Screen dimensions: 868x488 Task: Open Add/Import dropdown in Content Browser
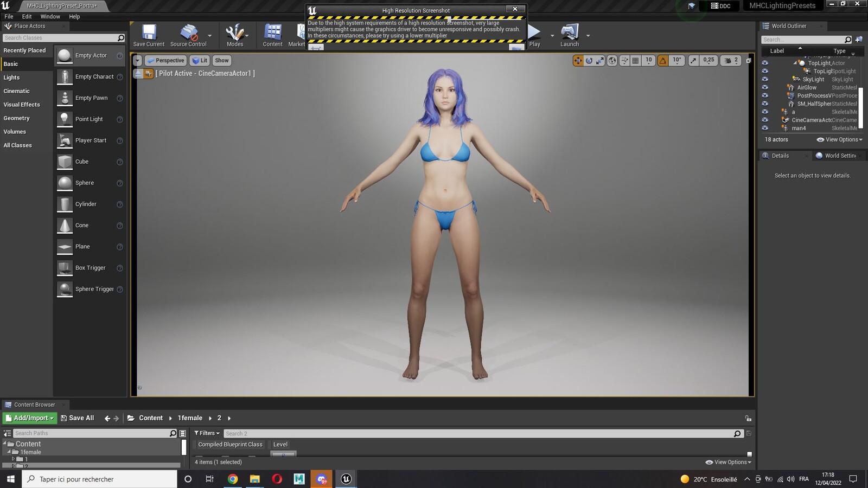[30, 418]
